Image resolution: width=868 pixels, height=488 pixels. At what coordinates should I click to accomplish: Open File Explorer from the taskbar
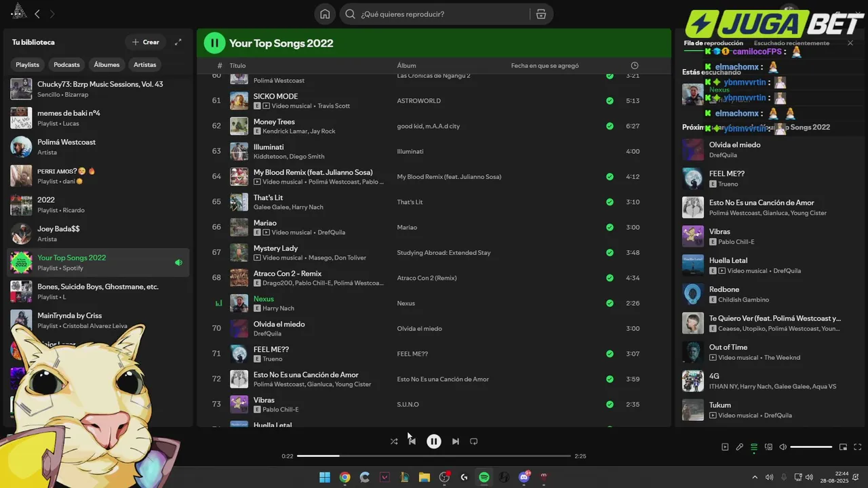coord(425,477)
